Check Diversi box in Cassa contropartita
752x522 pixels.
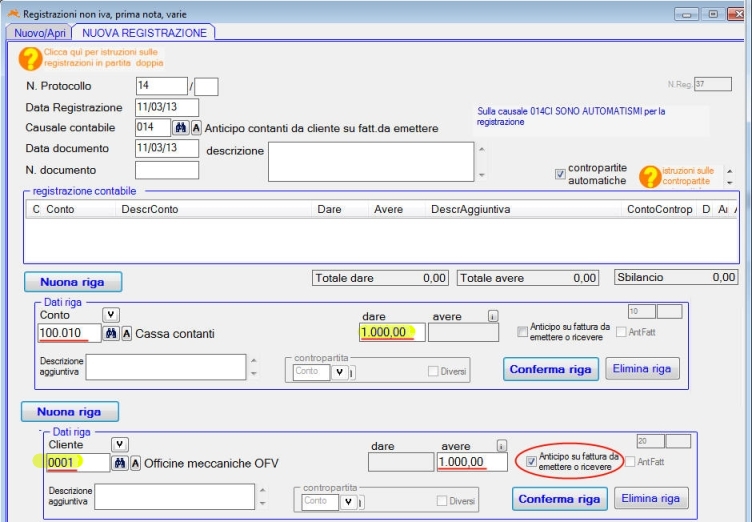[x=433, y=371]
